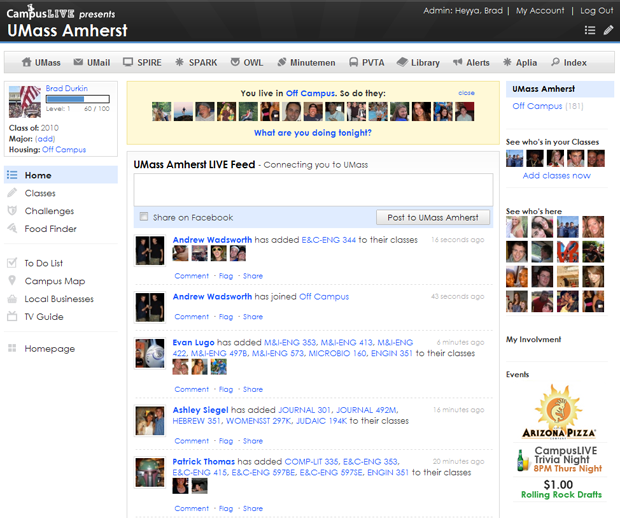Open the TV Guide

[43, 317]
